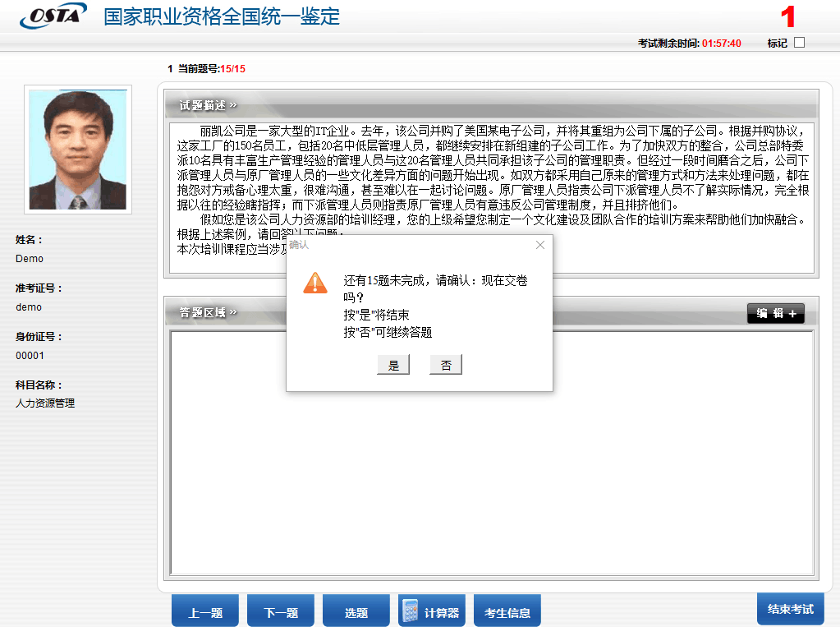Click the 编辑 + button
The height and width of the screenshot is (636, 840).
[x=775, y=313]
